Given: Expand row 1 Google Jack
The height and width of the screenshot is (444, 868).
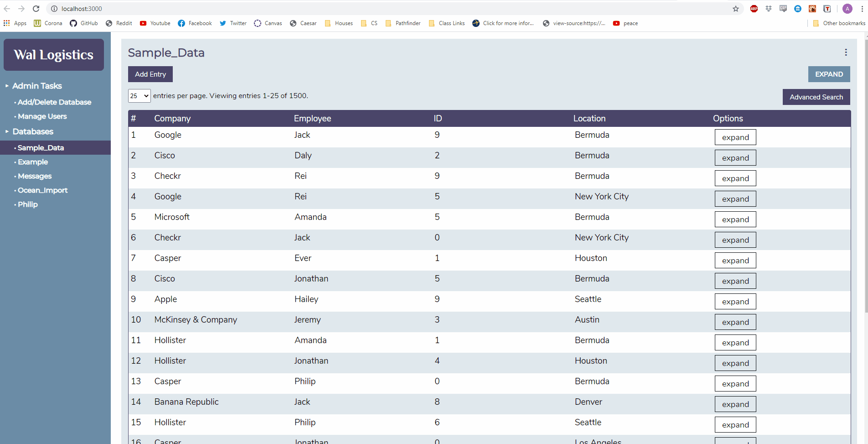Looking at the screenshot, I should pos(735,137).
